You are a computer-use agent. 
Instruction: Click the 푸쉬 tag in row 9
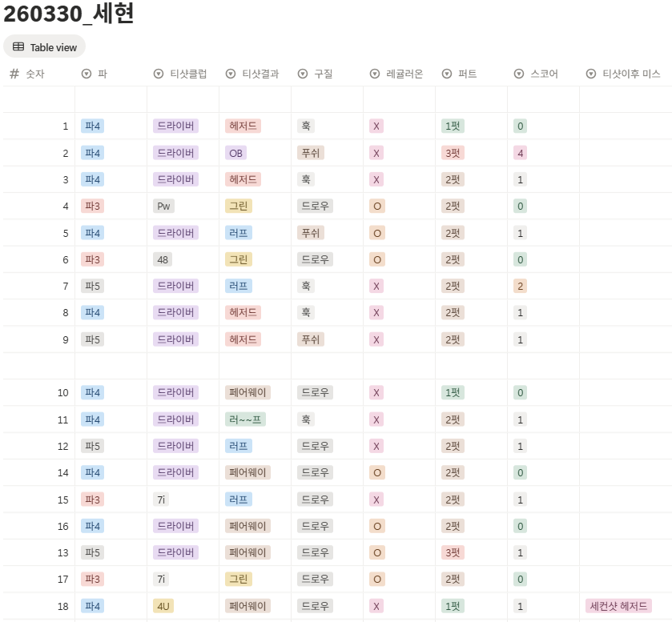click(311, 339)
